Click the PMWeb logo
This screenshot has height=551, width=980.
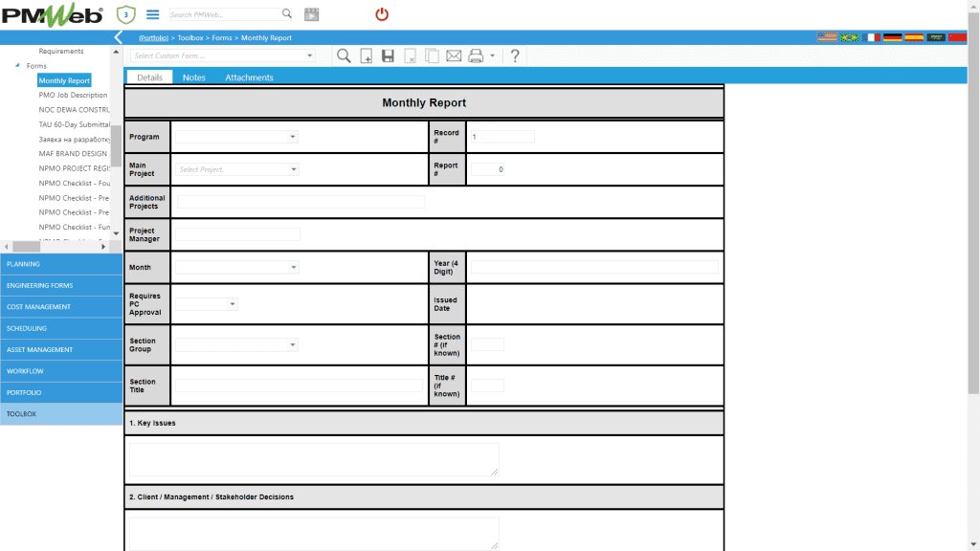pyautogui.click(x=52, y=14)
